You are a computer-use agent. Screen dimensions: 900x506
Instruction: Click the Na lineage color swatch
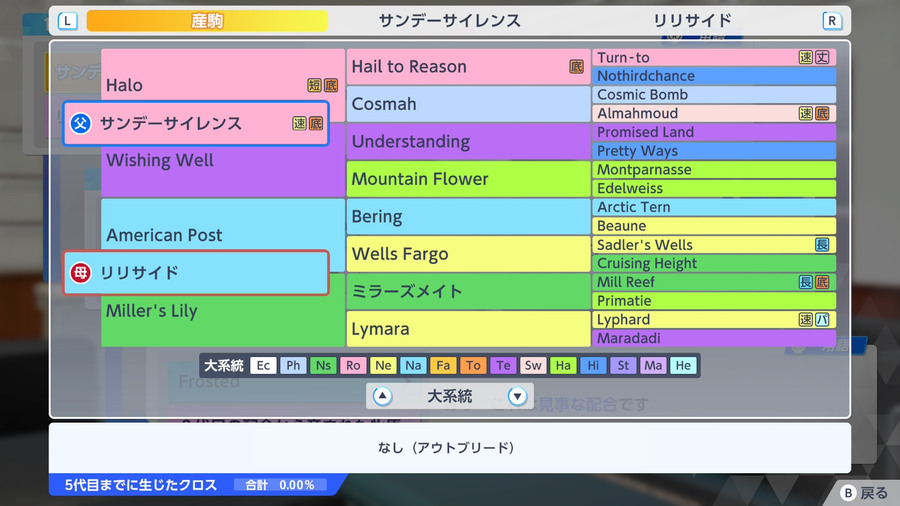click(x=413, y=365)
